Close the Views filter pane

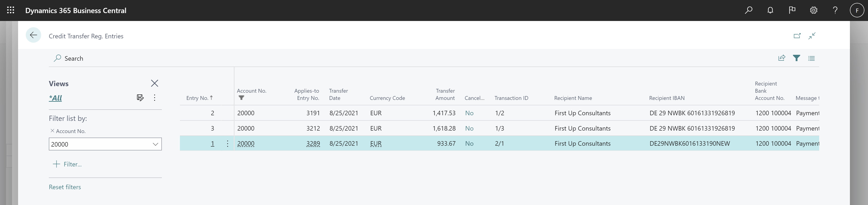coord(155,83)
